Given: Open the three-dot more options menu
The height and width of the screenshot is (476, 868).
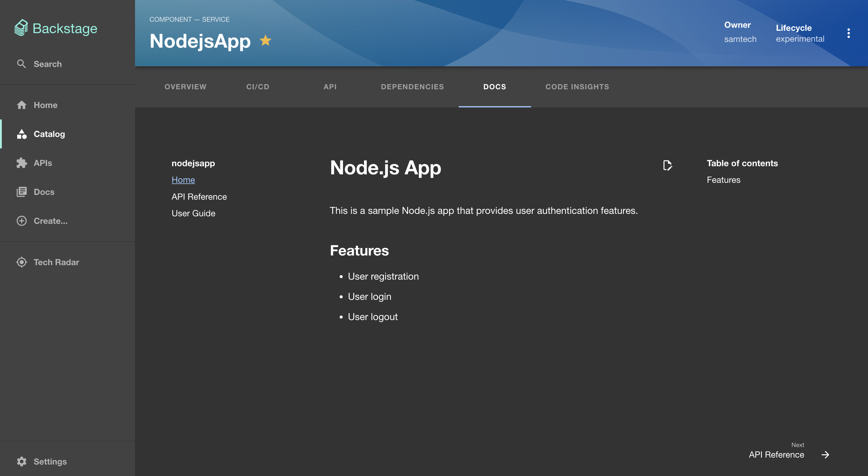Looking at the screenshot, I should coord(848,33).
